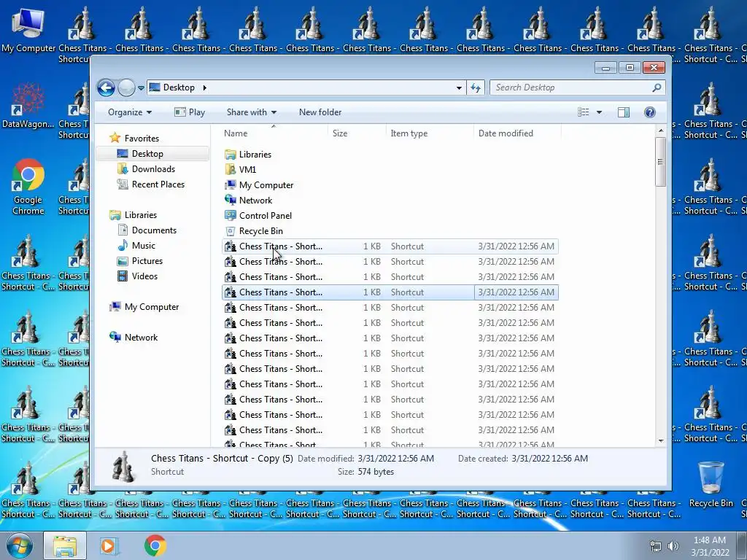The image size is (747, 560).
Task: Open the Help question mark icon
Action: (650, 112)
